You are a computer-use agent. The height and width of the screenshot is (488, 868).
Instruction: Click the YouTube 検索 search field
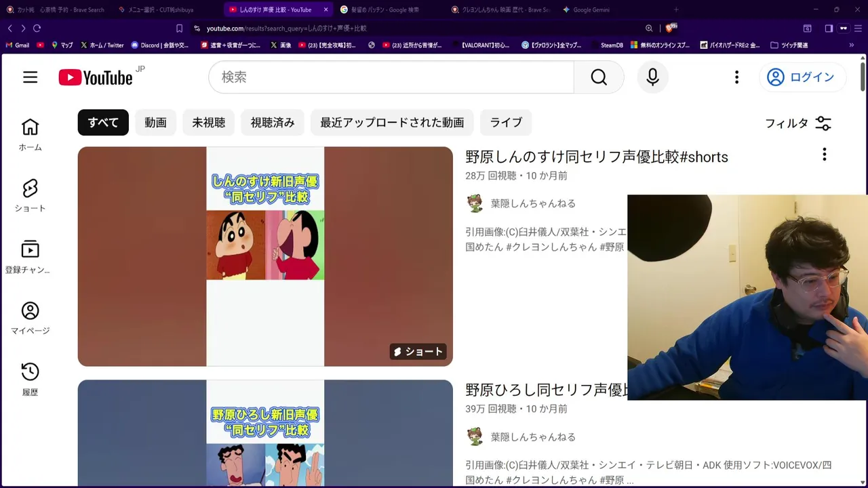tap(391, 77)
